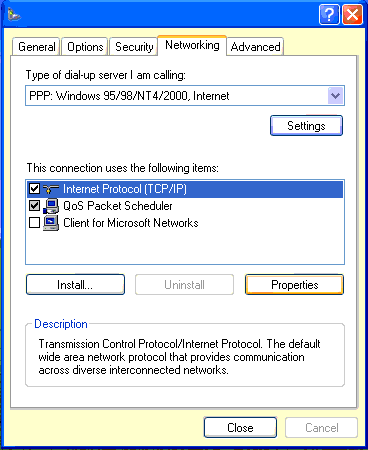Click the PPP server type combo box
The height and width of the screenshot is (450, 368).
[185, 96]
